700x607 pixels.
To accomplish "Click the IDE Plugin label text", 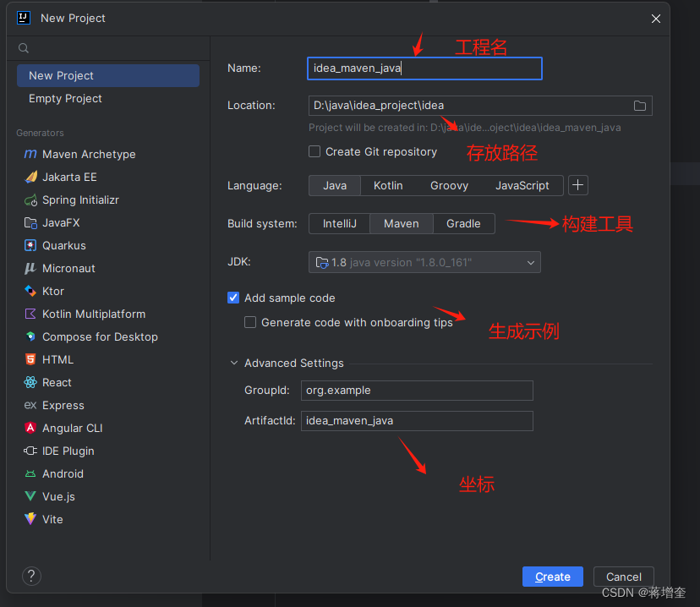I will [68, 451].
